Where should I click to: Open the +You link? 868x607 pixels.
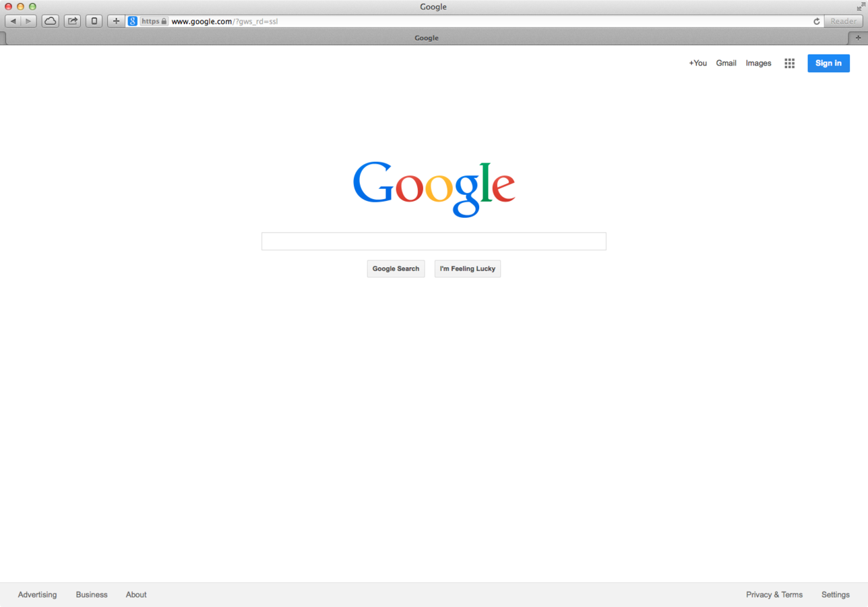pos(697,63)
